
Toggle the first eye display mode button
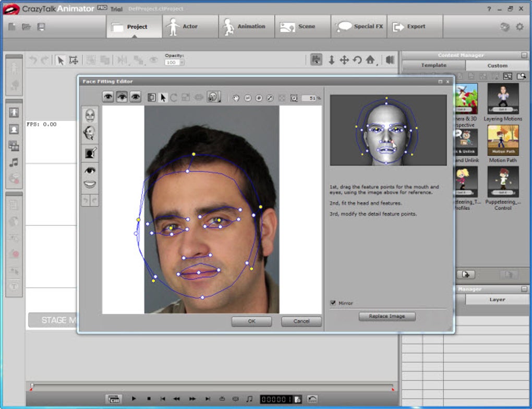click(x=108, y=97)
